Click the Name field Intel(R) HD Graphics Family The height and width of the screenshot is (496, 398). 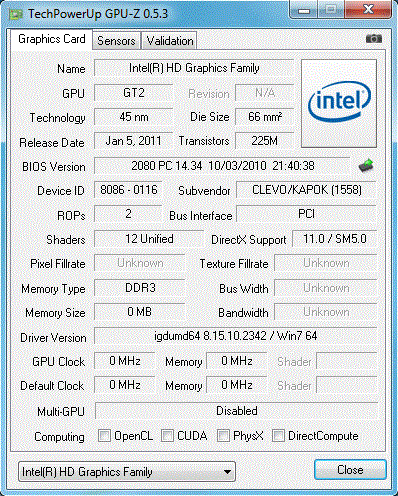coord(194,68)
